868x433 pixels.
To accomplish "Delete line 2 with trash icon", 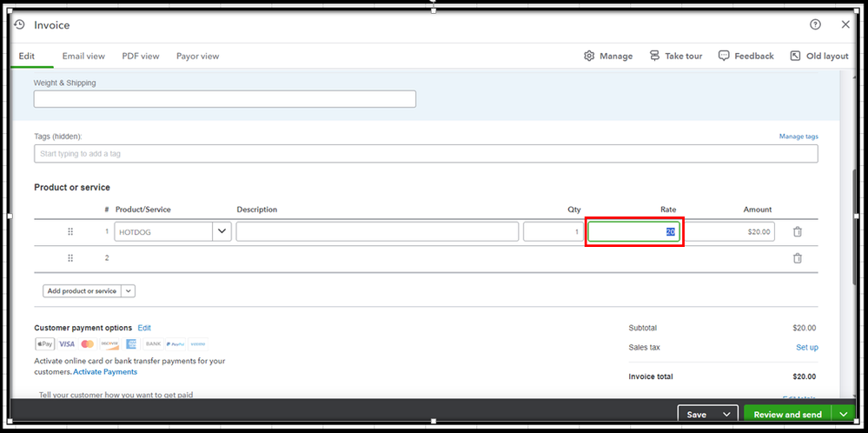I will click(797, 258).
